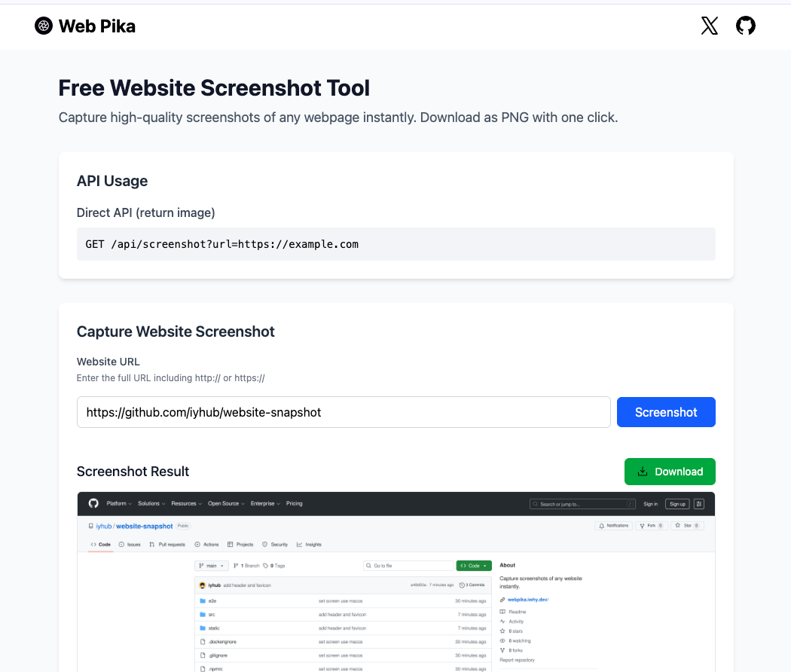Viewport: 791px width, 672px height.
Task: Expand the Resources menu in the preview
Action: [186, 503]
